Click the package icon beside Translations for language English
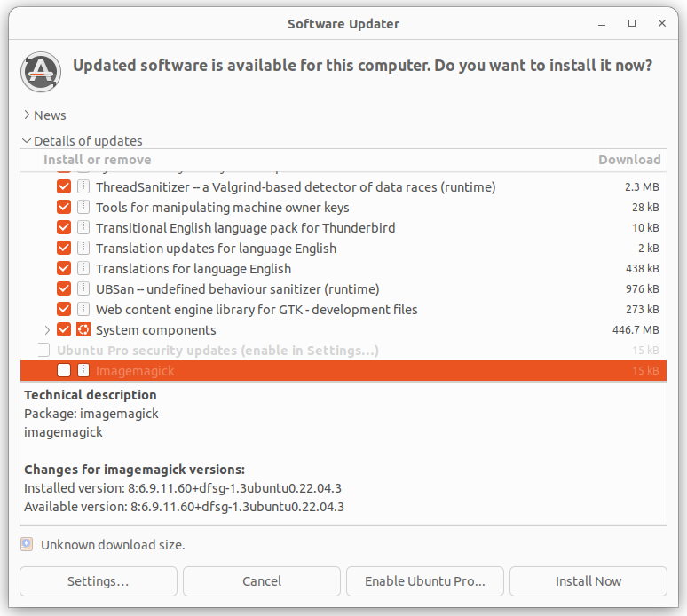The width and height of the screenshot is (687, 616). click(x=83, y=269)
